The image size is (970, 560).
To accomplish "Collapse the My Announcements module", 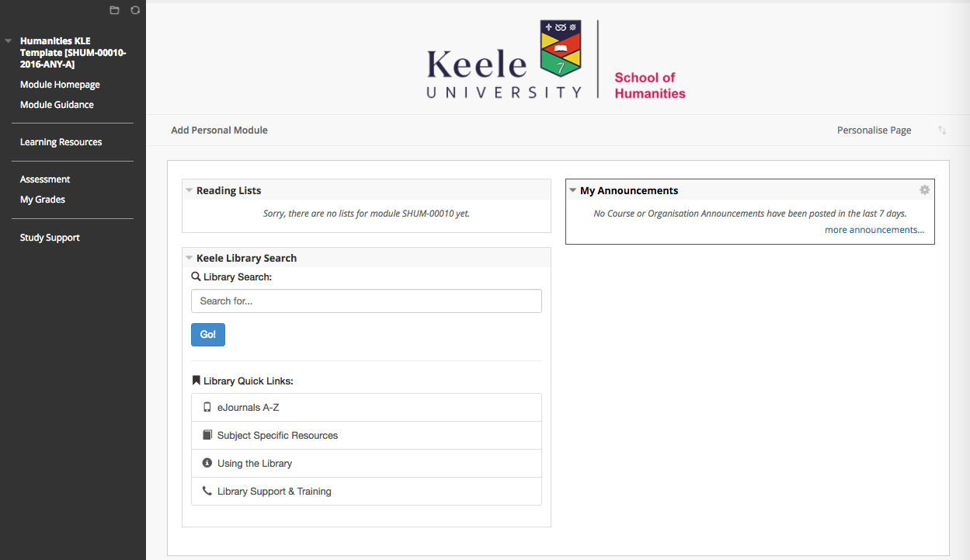I will [573, 190].
